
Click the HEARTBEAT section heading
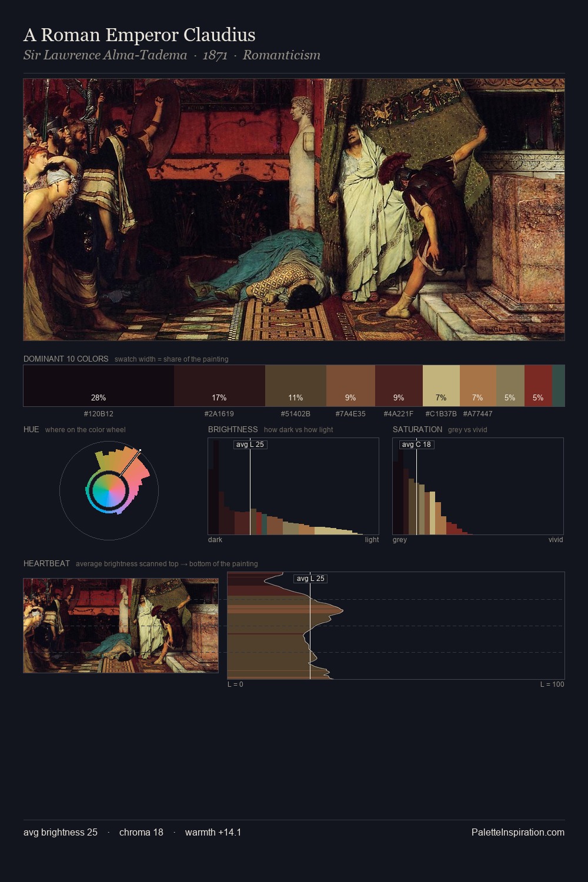click(x=46, y=563)
